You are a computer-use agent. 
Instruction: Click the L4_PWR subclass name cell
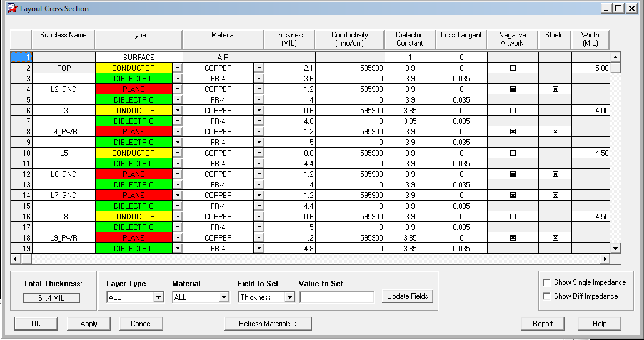pos(64,132)
